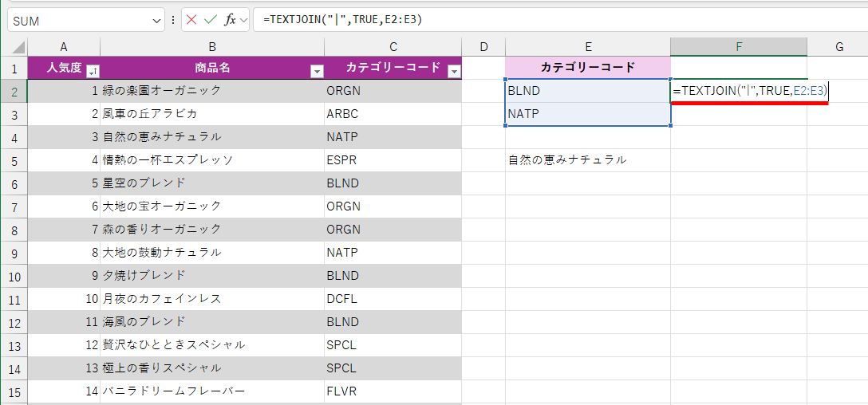The height and width of the screenshot is (405, 868).
Task: Click cell A2 with popularity 1
Action: click(64, 91)
